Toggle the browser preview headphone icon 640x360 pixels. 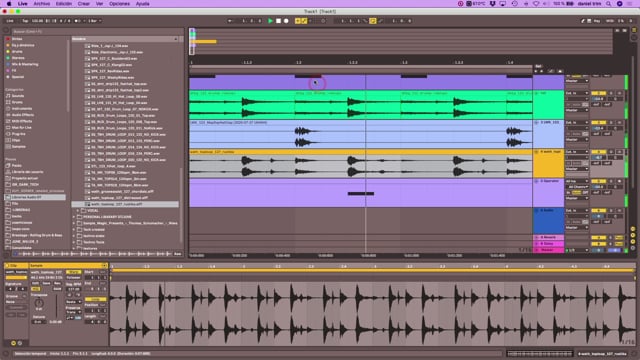pos(16,254)
